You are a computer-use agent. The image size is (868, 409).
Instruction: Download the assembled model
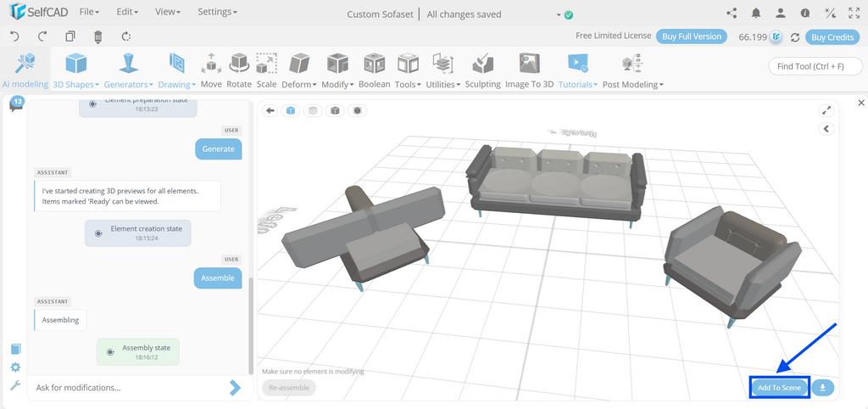pyautogui.click(x=822, y=388)
